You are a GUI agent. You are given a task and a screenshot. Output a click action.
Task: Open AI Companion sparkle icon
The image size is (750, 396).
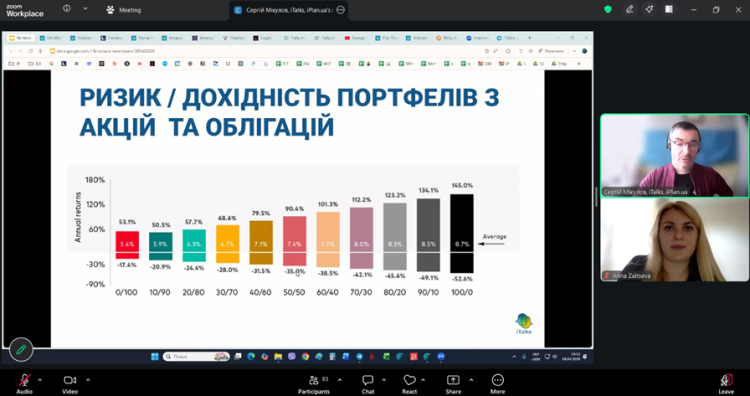(649, 10)
